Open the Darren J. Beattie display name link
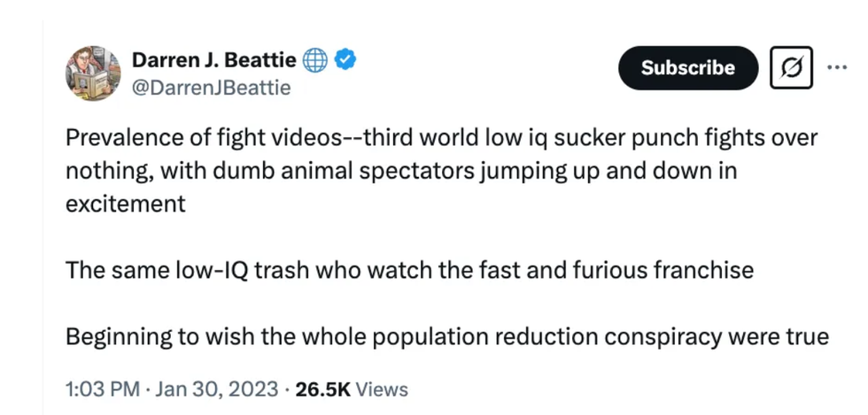 (213, 60)
